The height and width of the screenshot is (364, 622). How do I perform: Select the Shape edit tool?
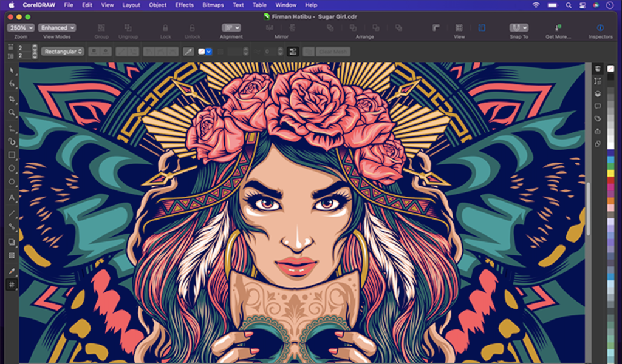click(x=12, y=84)
